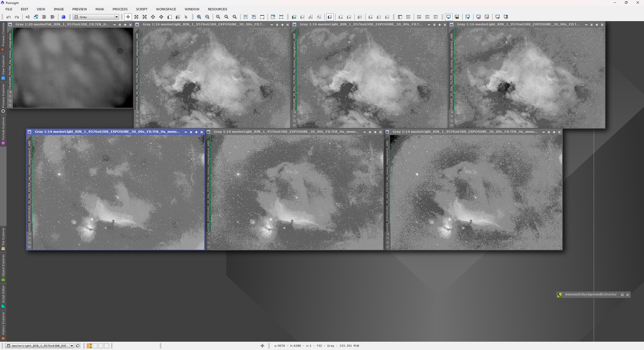Select the Edit Preview mode icon
The width and height of the screenshot is (644, 350).
pyautogui.click(x=178, y=17)
